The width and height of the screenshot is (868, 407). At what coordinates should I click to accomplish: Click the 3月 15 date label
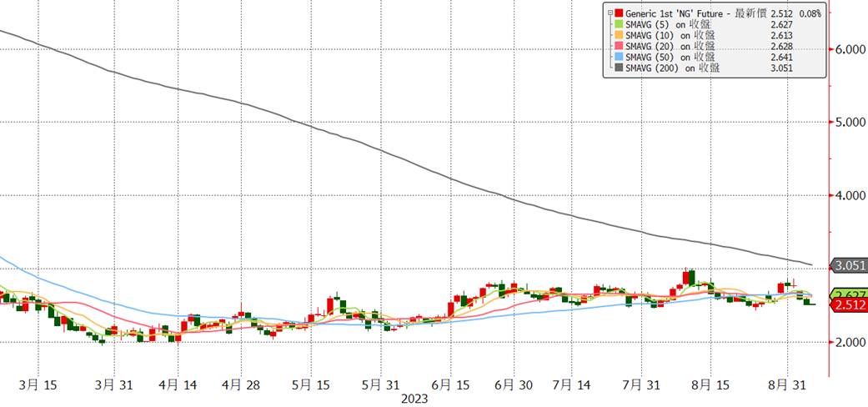tap(38, 385)
